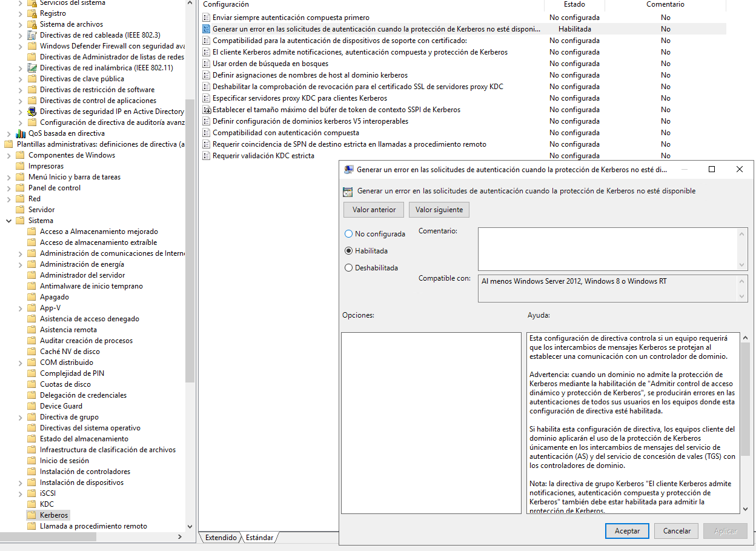Choose the 'Deshabilitada' radio option
This screenshot has height=551, width=756.
point(348,268)
